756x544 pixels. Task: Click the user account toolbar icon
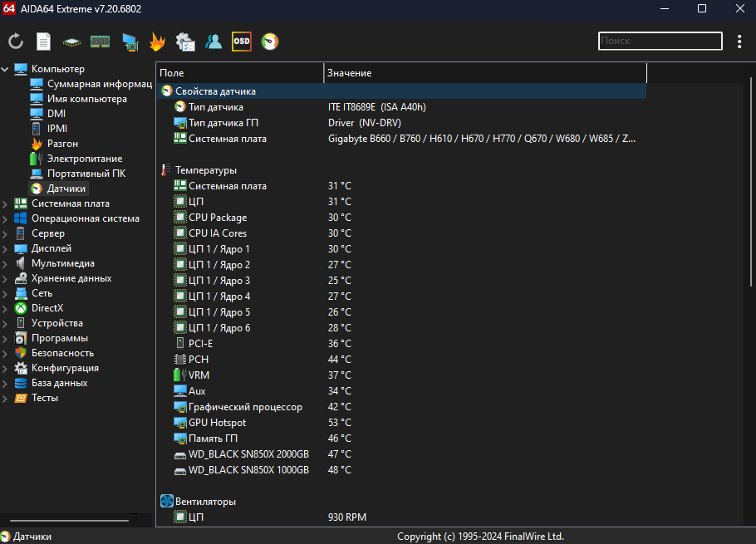(214, 42)
